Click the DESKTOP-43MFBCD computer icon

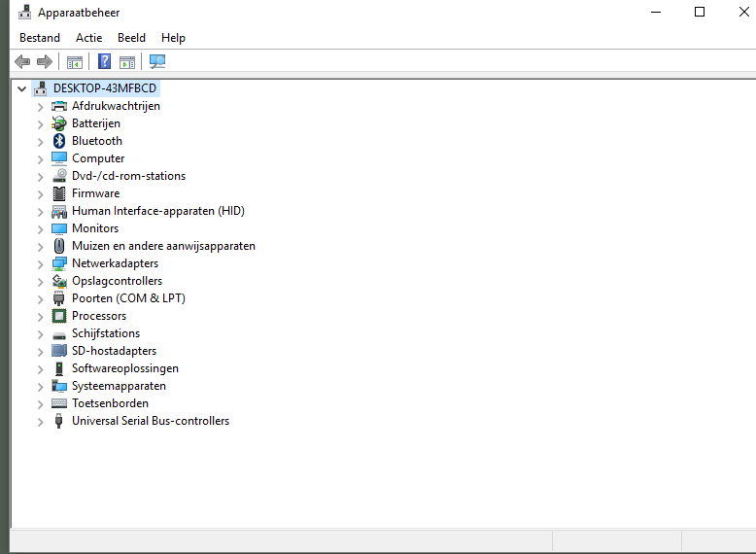coord(41,88)
